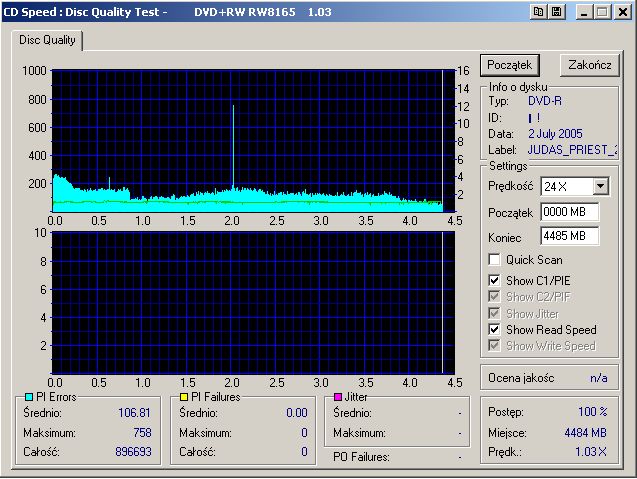The height and width of the screenshot is (479, 637).
Task: Select the Disc Quality tab
Action: pyautogui.click(x=47, y=40)
